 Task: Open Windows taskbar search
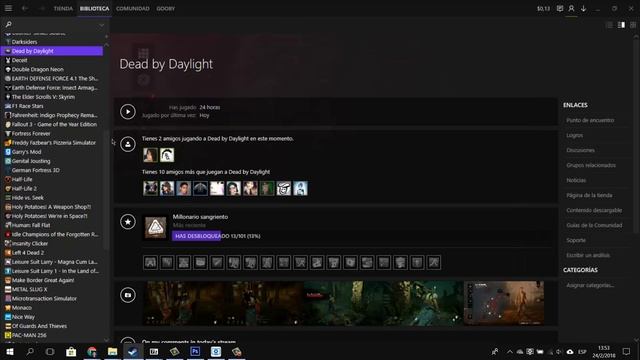click(30, 351)
